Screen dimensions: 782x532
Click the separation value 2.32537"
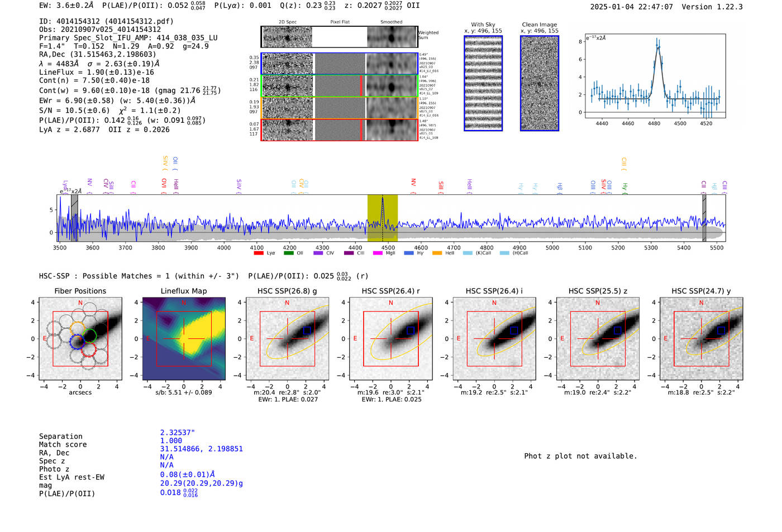(177, 433)
